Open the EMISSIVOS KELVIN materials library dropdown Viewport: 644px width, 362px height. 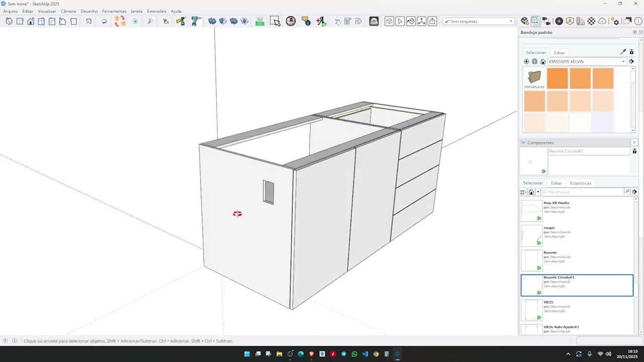click(587, 61)
